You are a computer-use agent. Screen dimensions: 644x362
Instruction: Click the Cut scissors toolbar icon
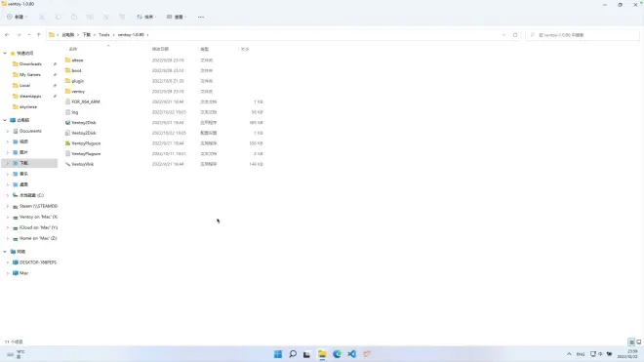(42, 17)
